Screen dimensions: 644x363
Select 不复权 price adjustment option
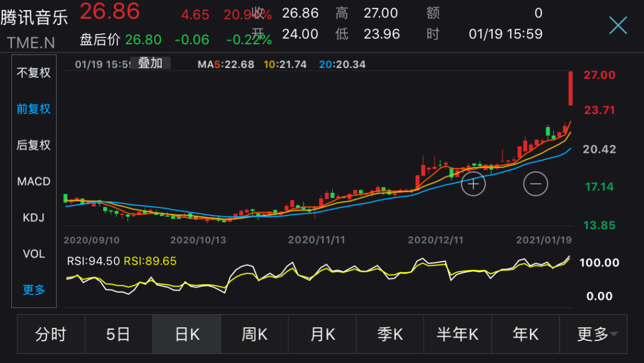[x=33, y=73]
